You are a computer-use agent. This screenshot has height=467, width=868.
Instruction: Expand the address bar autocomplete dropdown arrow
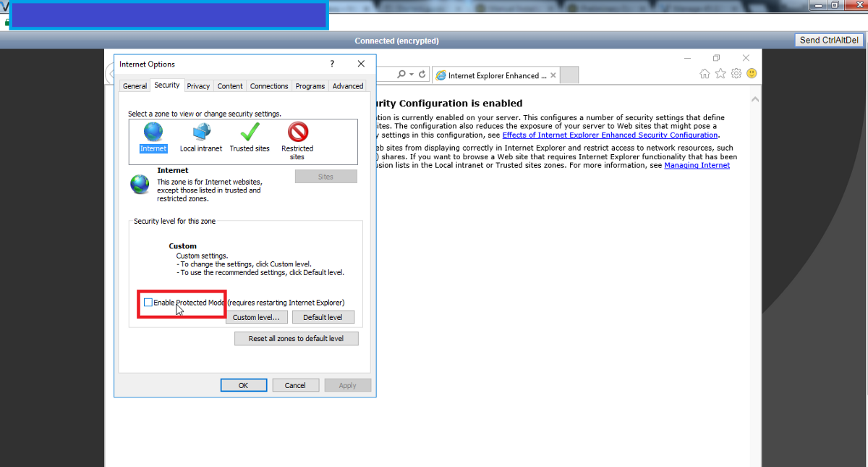(412, 75)
